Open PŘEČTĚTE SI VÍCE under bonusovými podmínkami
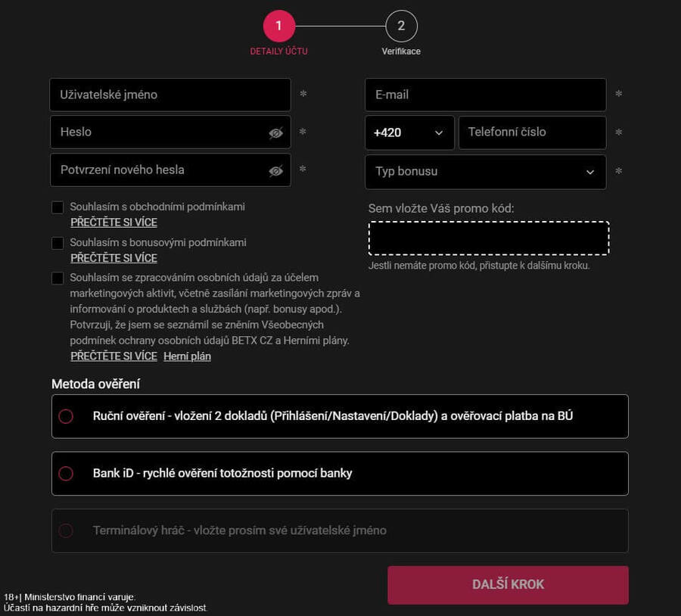Screen dimensions: 681x616 (x=113, y=258)
